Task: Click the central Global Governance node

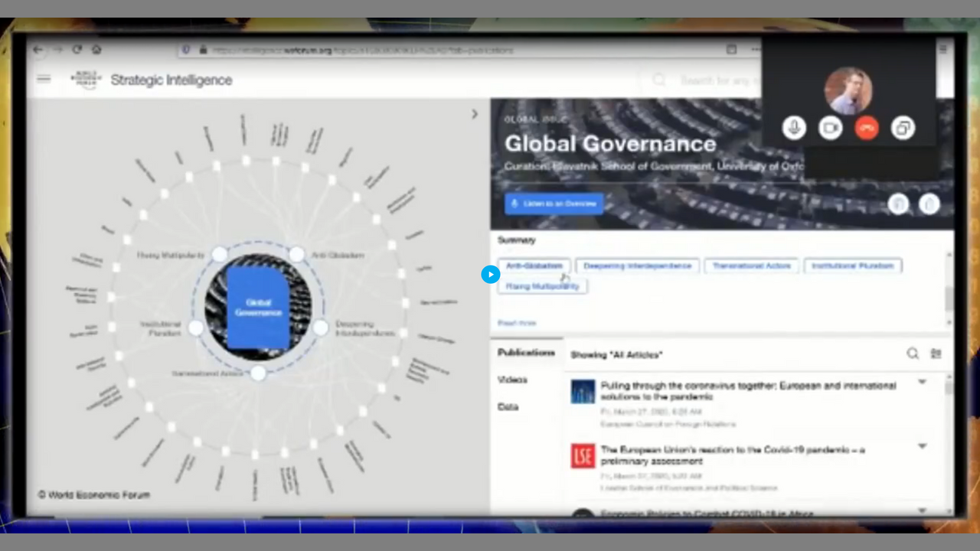Action: pos(258,308)
